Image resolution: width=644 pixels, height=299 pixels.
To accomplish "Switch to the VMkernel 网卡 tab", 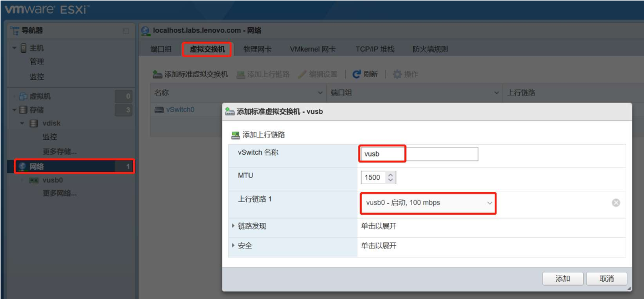I will tap(313, 49).
